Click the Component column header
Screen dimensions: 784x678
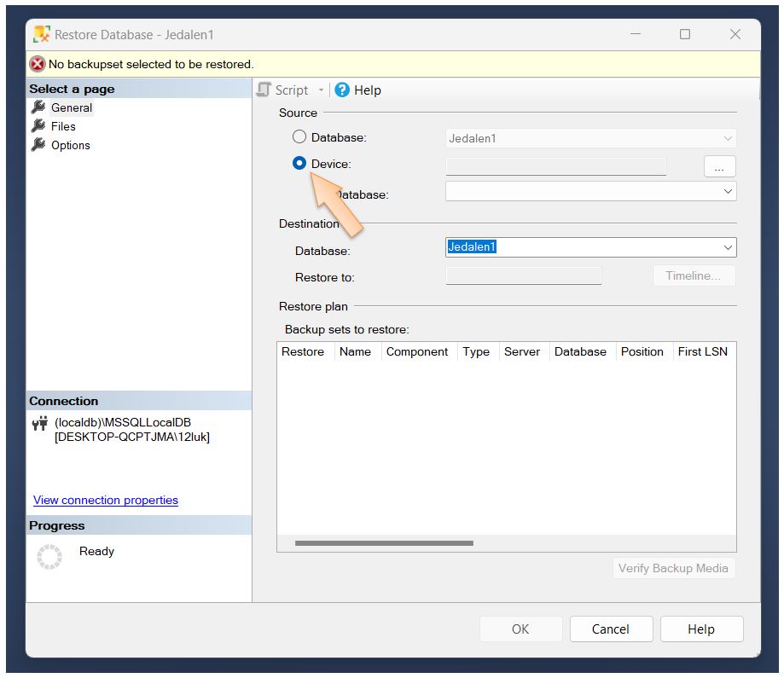click(x=416, y=351)
